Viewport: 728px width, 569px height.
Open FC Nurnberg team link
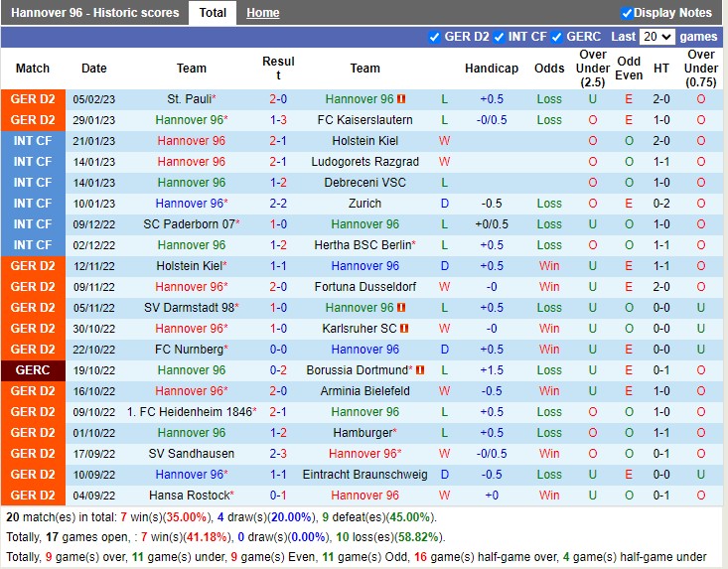(x=189, y=349)
